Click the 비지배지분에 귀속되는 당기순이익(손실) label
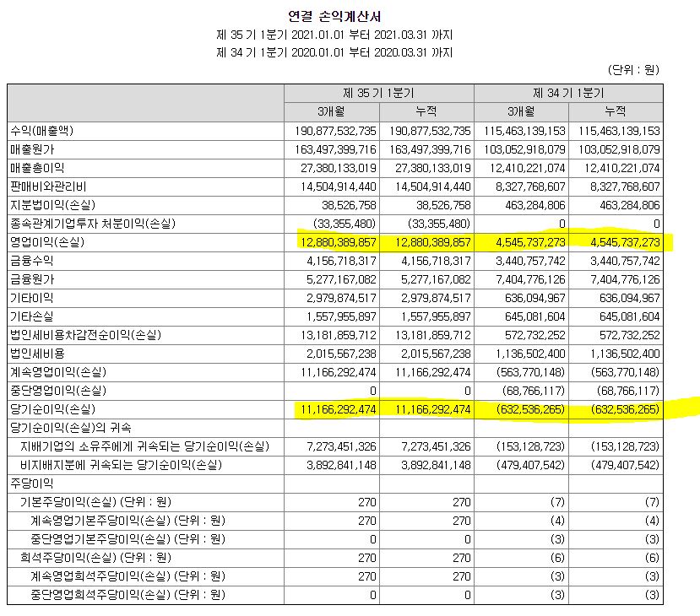 [122, 465]
